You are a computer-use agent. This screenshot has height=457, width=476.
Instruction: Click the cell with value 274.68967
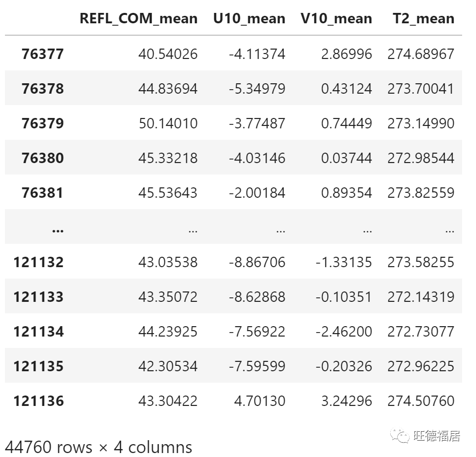pos(420,54)
